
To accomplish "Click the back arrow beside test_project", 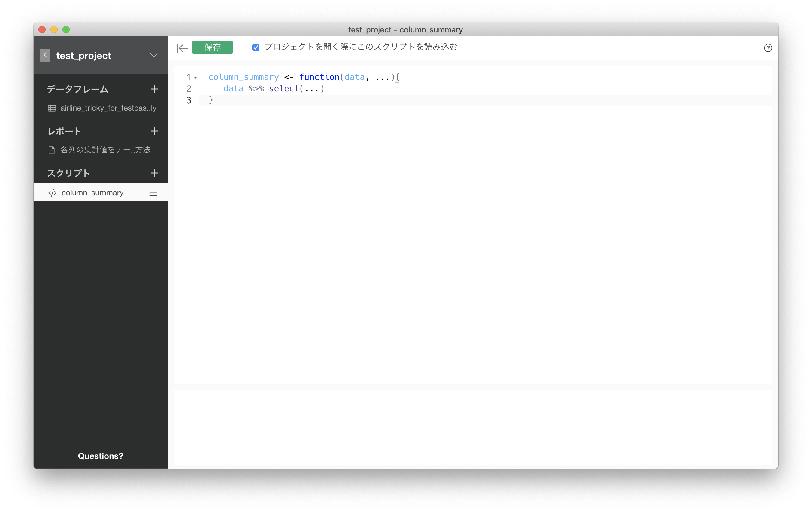I will (x=45, y=55).
